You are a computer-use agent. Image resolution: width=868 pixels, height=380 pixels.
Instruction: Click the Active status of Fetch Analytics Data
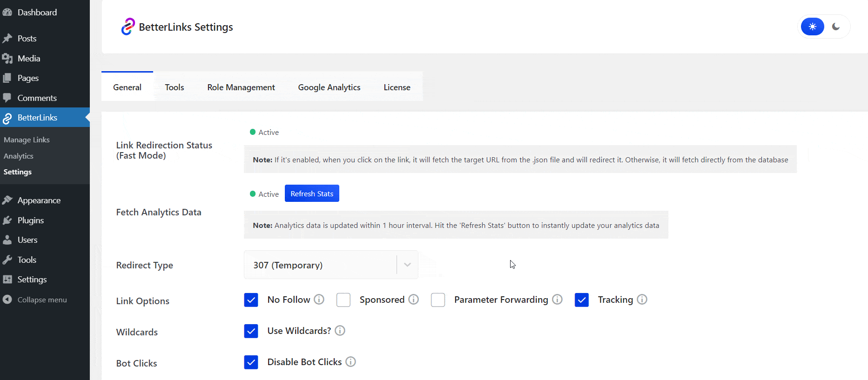[264, 194]
